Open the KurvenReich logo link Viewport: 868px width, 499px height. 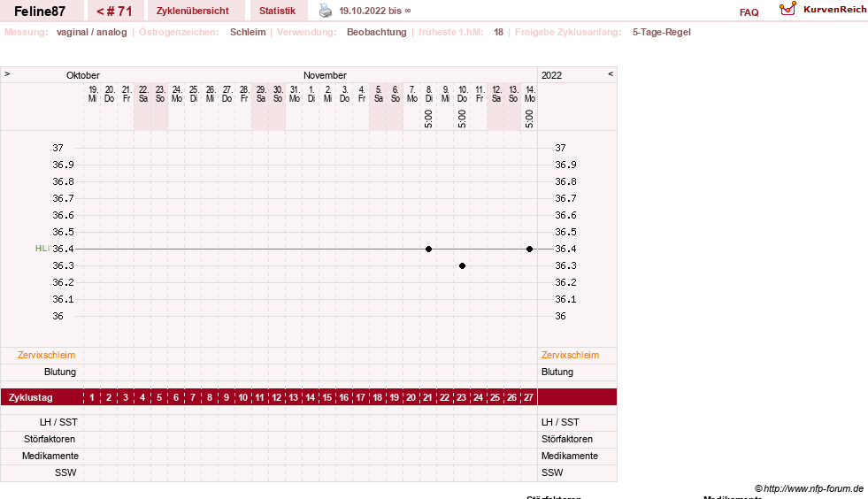coord(823,10)
